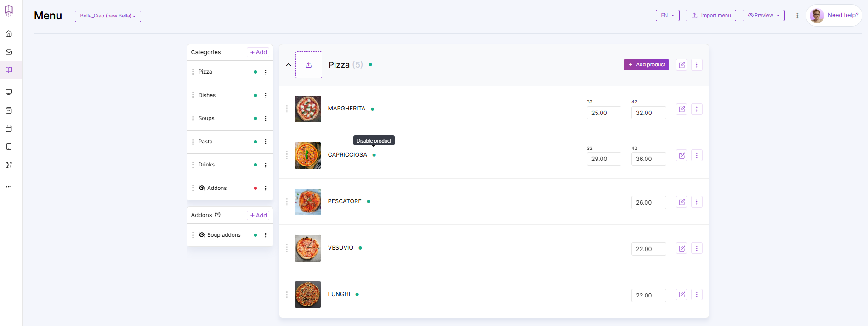Click the Add product button

[646, 64]
